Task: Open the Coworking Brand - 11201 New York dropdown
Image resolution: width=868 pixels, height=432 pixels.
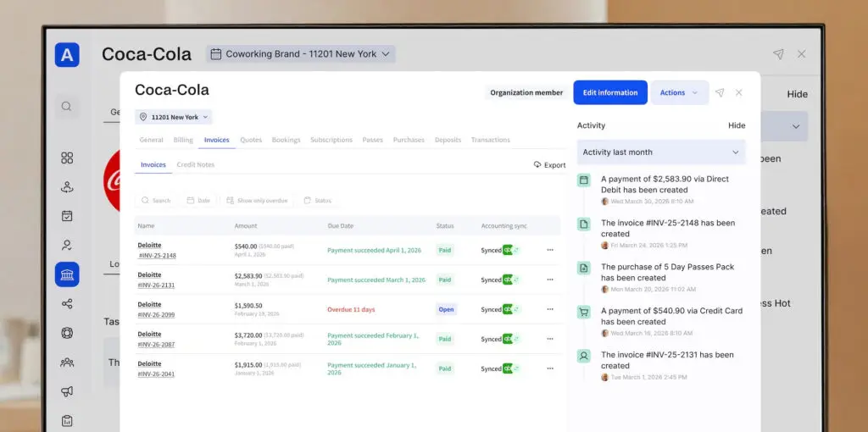Action: point(301,54)
